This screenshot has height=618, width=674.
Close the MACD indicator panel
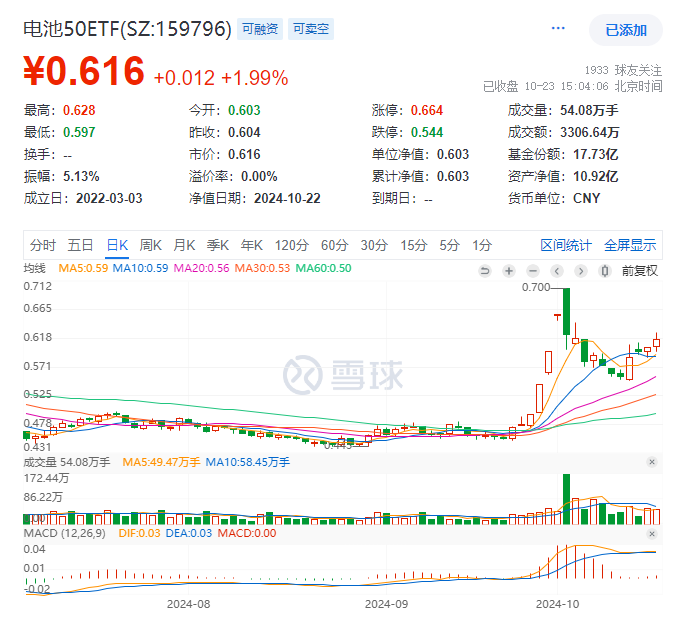652,534
